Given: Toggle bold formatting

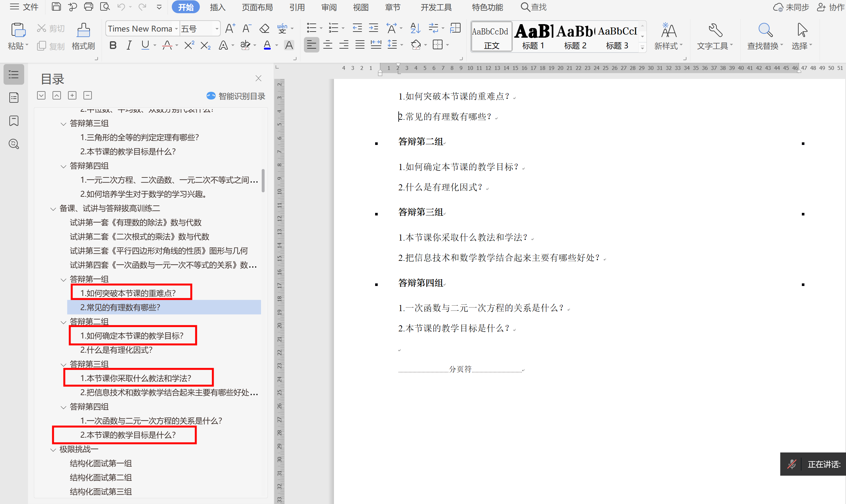Looking at the screenshot, I should 113,45.
